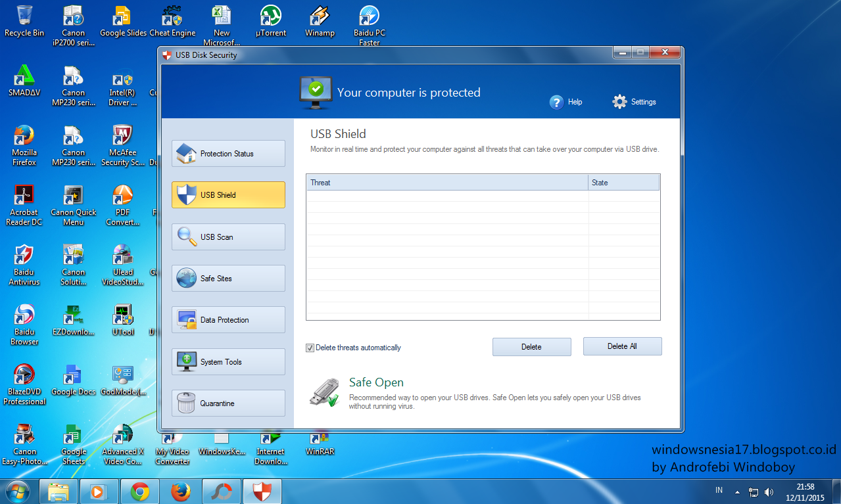Viewport: 841px width, 504px height.
Task: Click the protected monitor status icon
Action: [316, 91]
